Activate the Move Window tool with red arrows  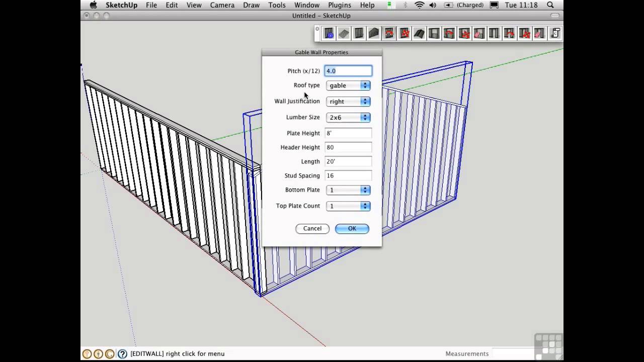(464, 34)
